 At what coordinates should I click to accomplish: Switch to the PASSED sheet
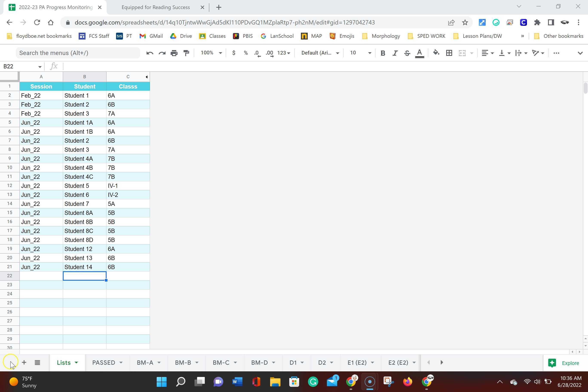point(104,362)
